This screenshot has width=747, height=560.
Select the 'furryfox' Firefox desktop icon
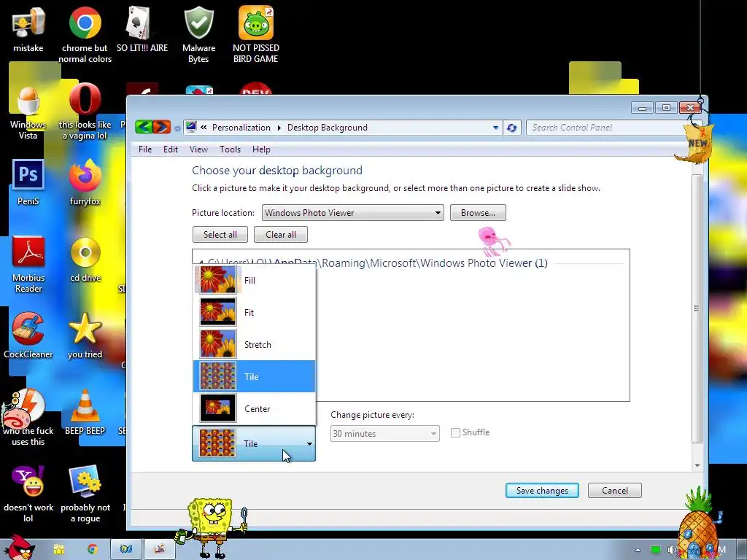point(85,182)
